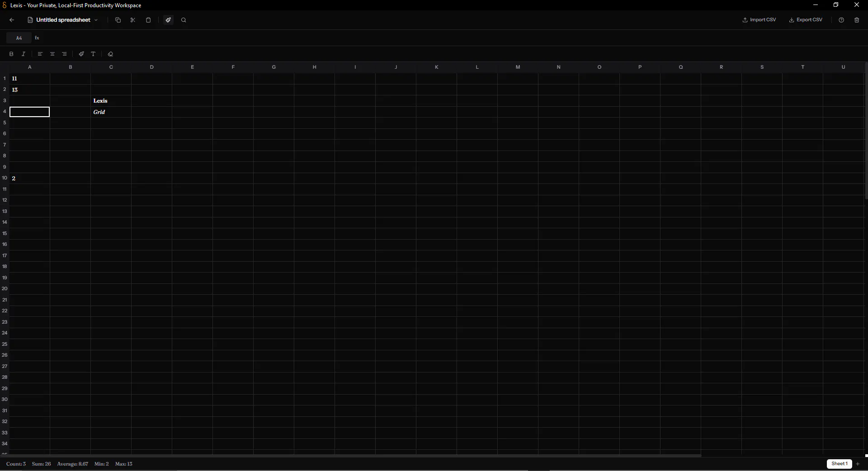Screen dimensions: 868x471
Task: Select cell containing 11
Action: pyautogui.click(x=30, y=79)
